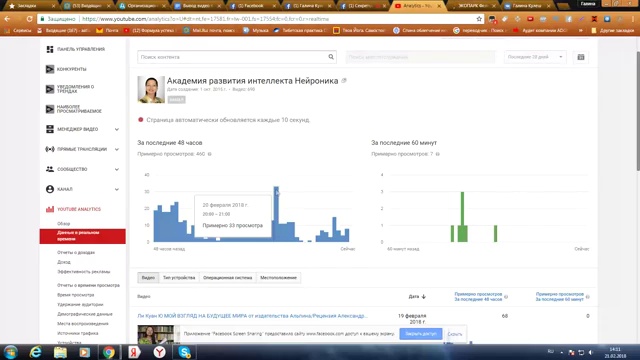The width and height of the screenshot is (640, 360).
Task: Expand the Менеджер видео section
Action: pos(117,129)
